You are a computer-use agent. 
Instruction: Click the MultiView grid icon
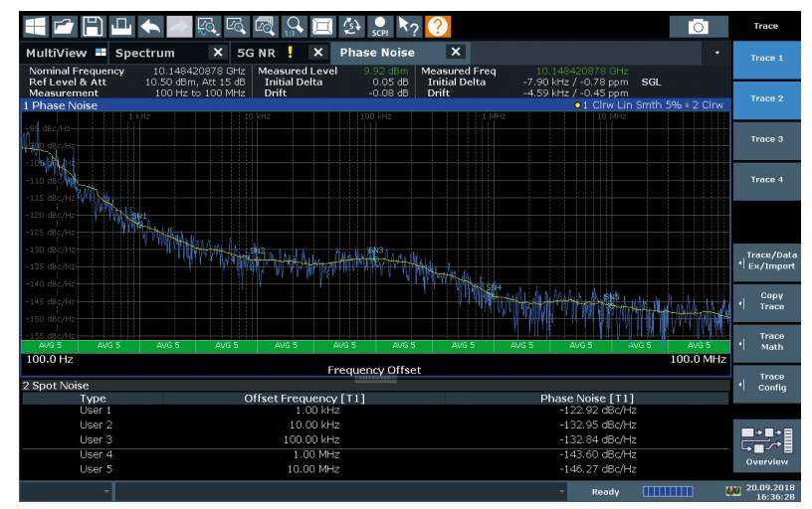101,53
